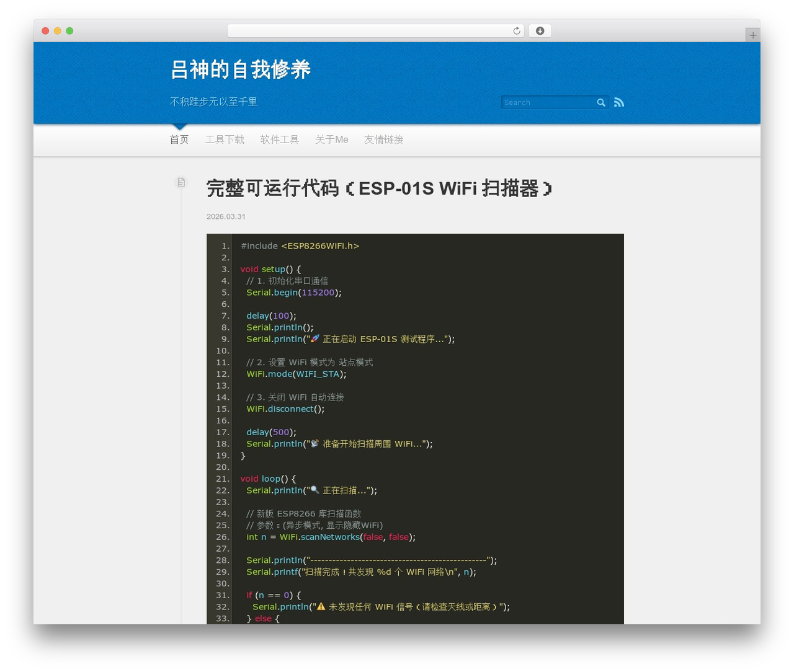
Task: Click the code line if (n == 0) {
Action: pyautogui.click(x=274, y=595)
